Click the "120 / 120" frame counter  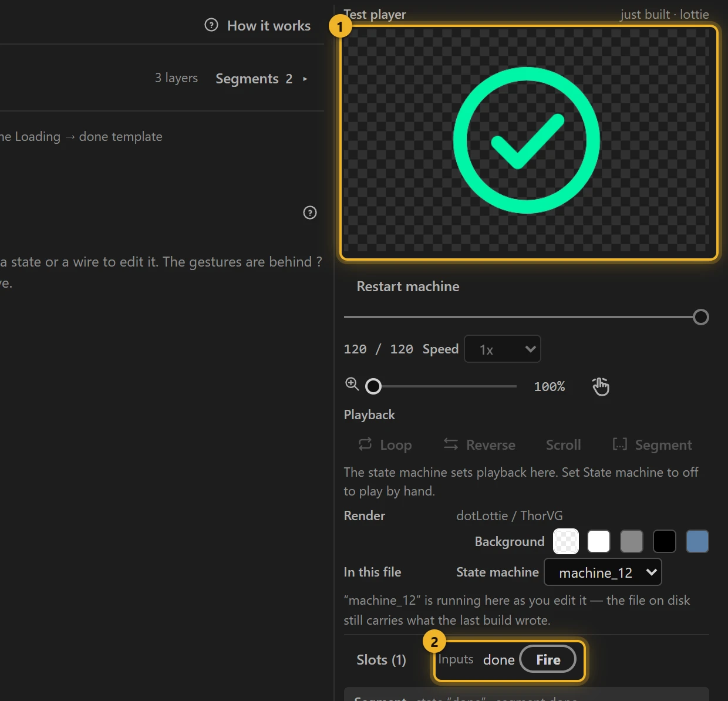click(x=379, y=349)
